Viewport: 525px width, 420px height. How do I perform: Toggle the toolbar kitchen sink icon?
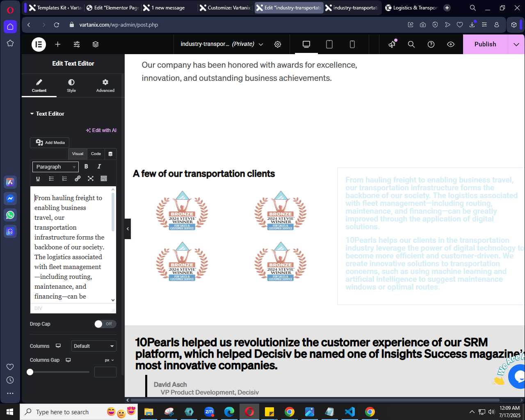tap(104, 178)
